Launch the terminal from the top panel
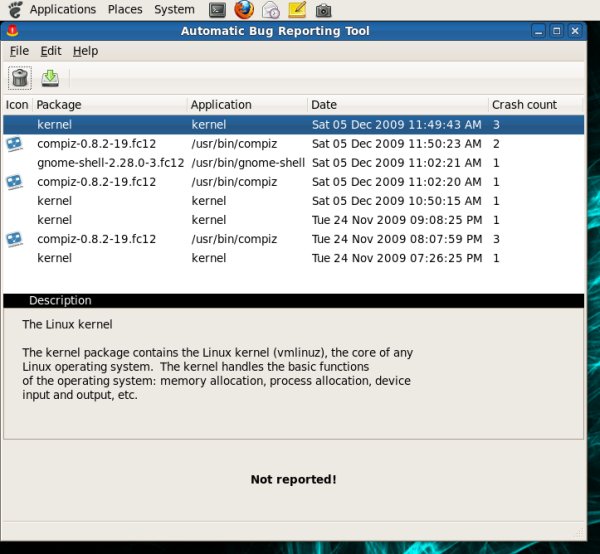600x554 pixels. (218, 10)
